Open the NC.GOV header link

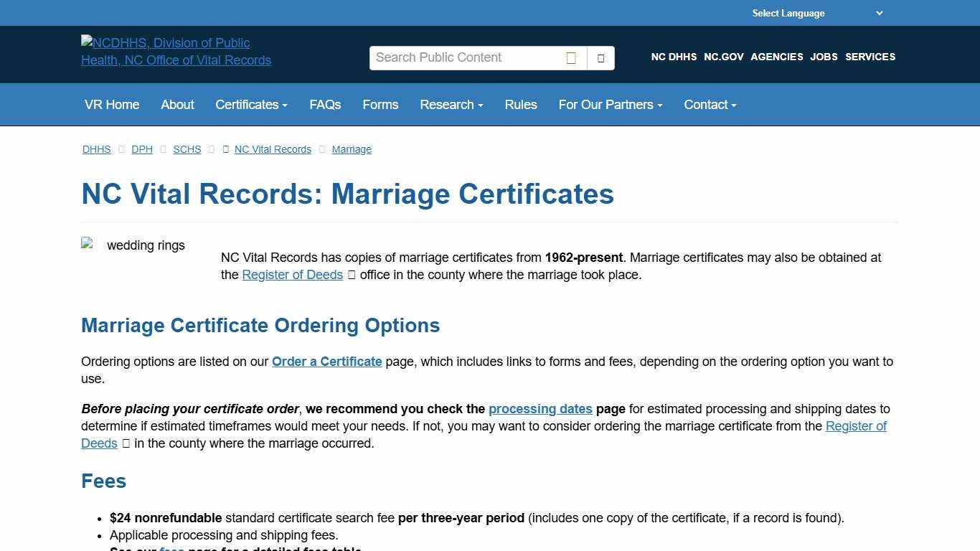(x=723, y=57)
